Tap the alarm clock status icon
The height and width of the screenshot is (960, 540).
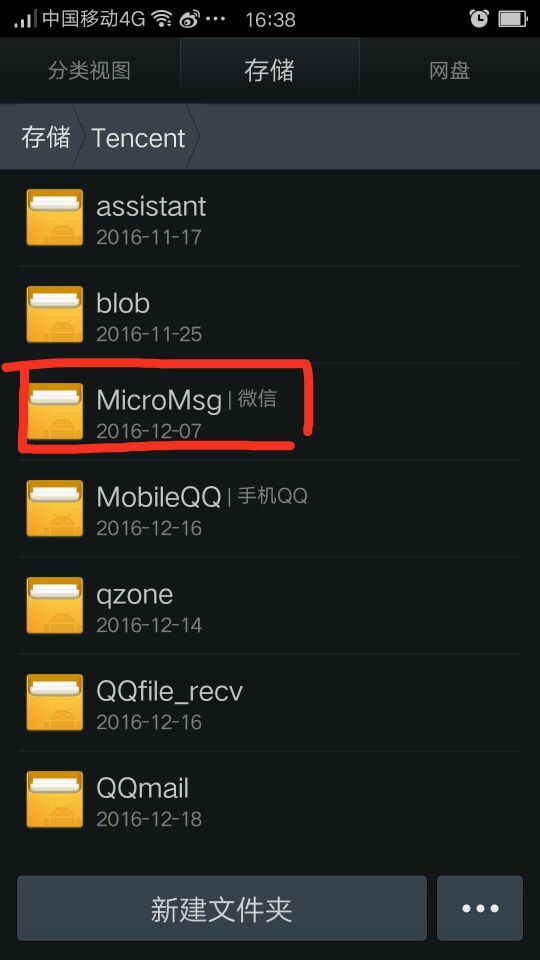point(479,19)
